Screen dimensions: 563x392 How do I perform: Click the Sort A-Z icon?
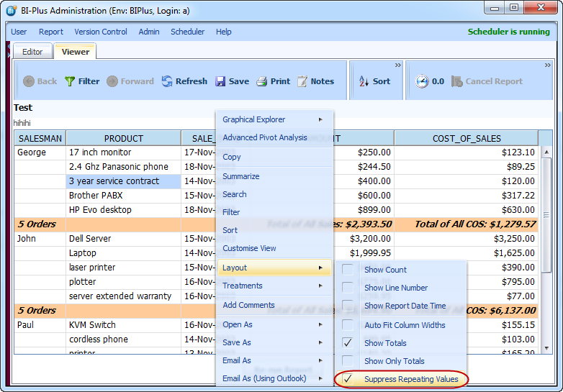(x=364, y=81)
